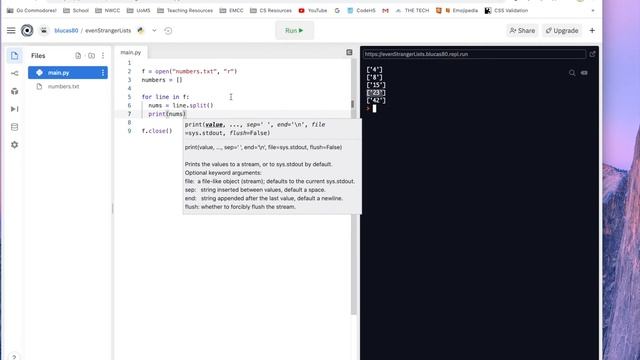Open the Teaching Resources bookmark folder
The width and height of the screenshot is (640, 360).
tap(185, 11)
